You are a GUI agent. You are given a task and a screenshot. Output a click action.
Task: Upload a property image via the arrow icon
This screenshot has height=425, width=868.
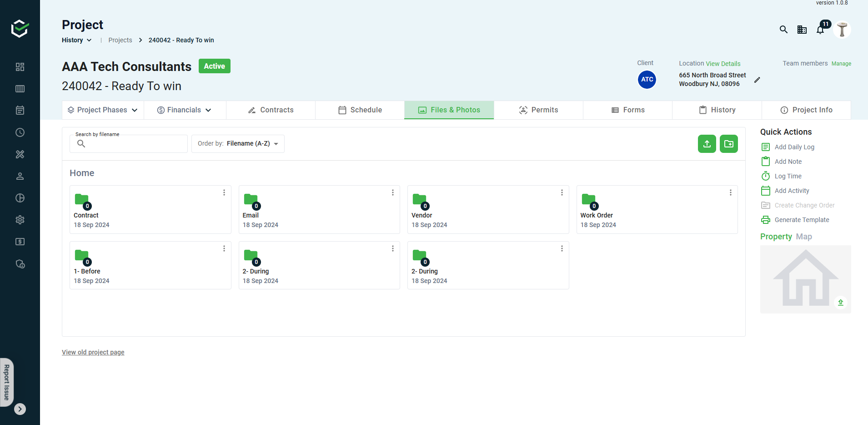(x=841, y=303)
